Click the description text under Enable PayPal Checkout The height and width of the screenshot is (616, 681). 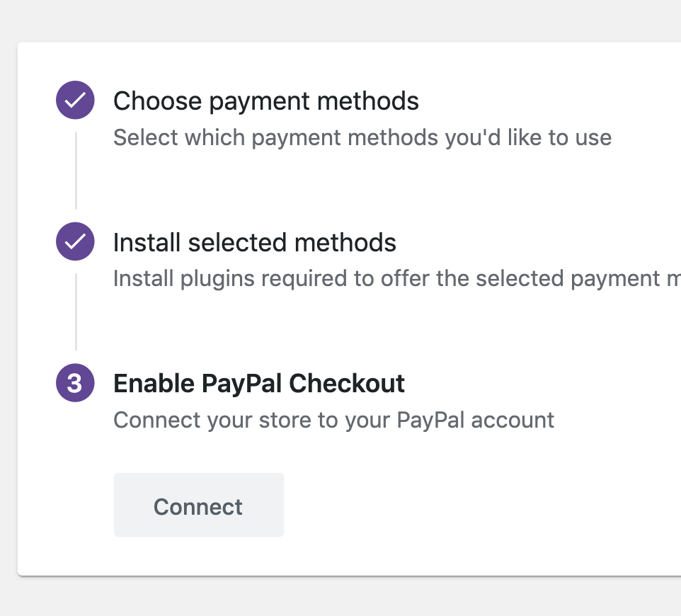coord(333,419)
